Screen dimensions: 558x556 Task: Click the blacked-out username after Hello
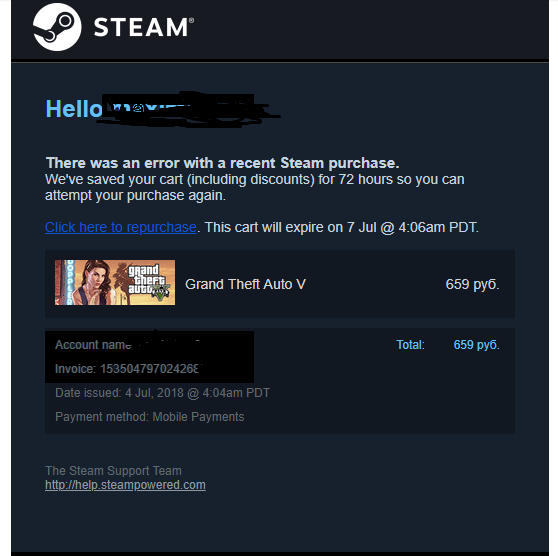[x=185, y=109]
